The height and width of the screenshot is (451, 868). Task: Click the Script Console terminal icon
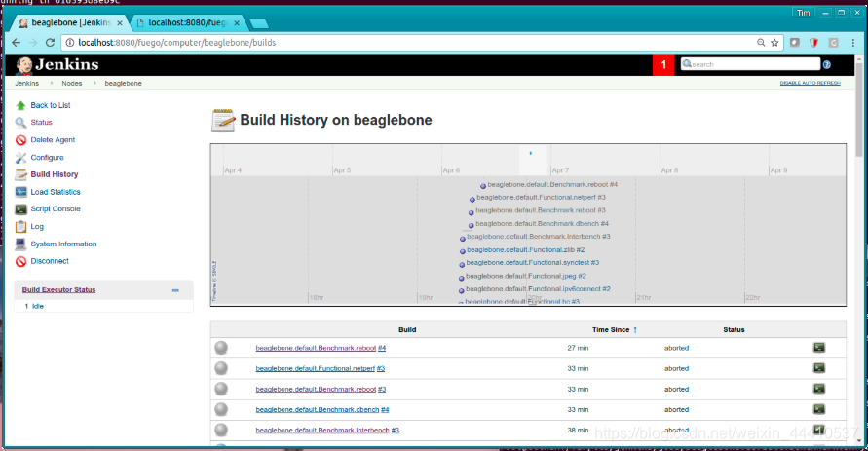(x=20, y=209)
